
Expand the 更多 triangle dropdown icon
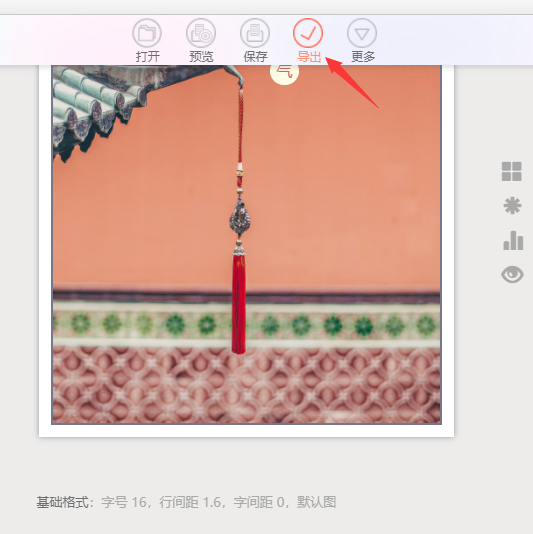[362, 33]
